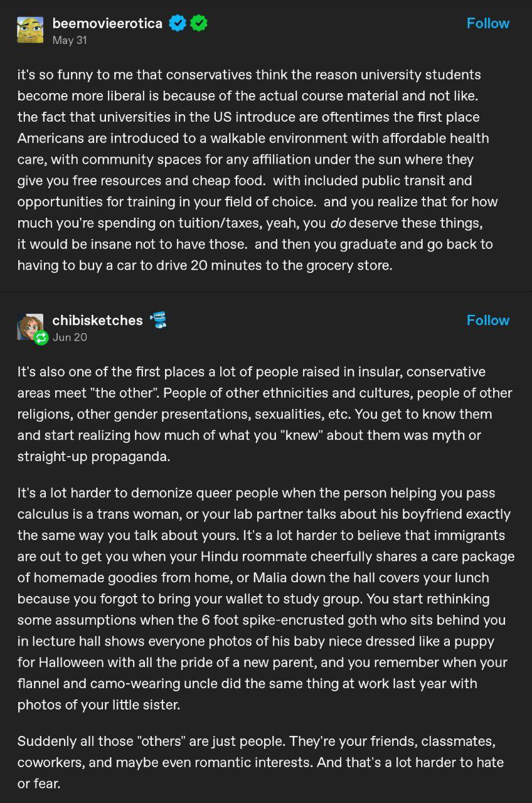Click the blue badge next to chibisketches
This screenshot has width=532, height=803.
[158, 320]
